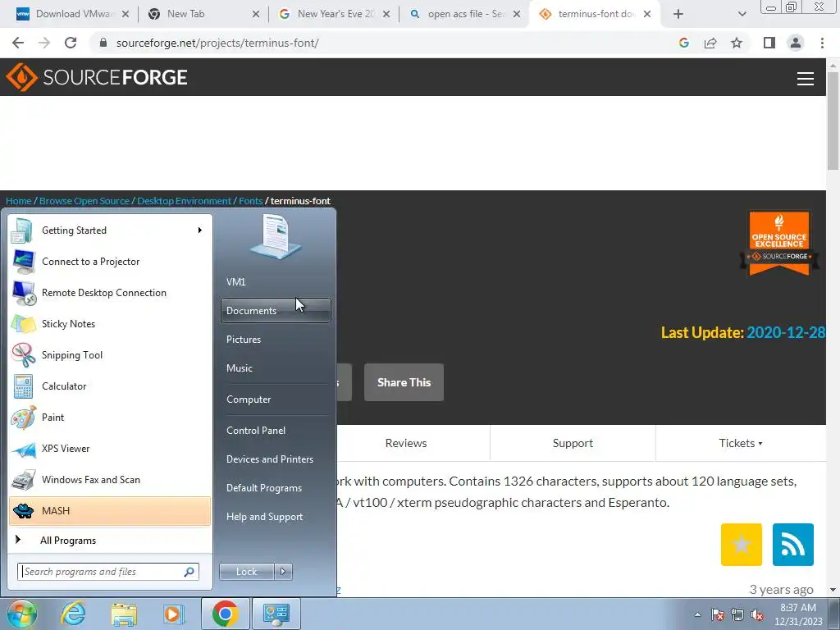
Task: Open the control panel taskbar item
Action: pos(276,614)
